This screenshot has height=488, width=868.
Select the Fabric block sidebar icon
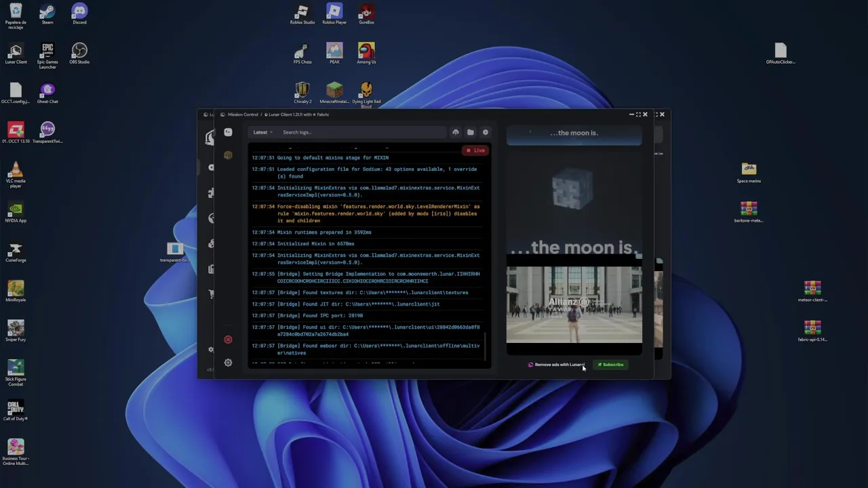pyautogui.click(x=228, y=156)
